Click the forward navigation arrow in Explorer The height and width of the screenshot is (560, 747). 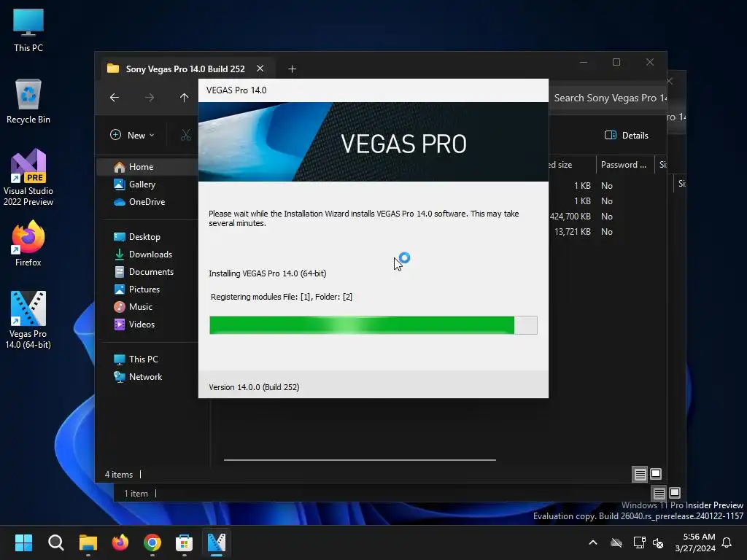click(150, 98)
